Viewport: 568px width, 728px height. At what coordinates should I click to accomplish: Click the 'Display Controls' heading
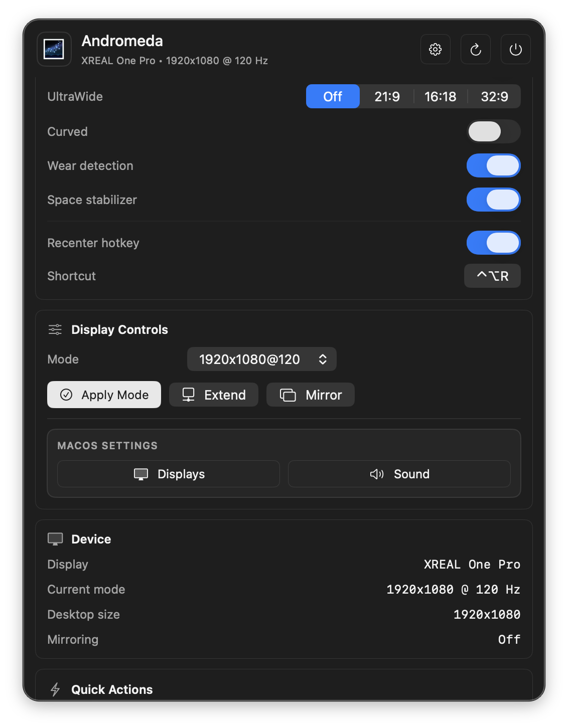[119, 329]
